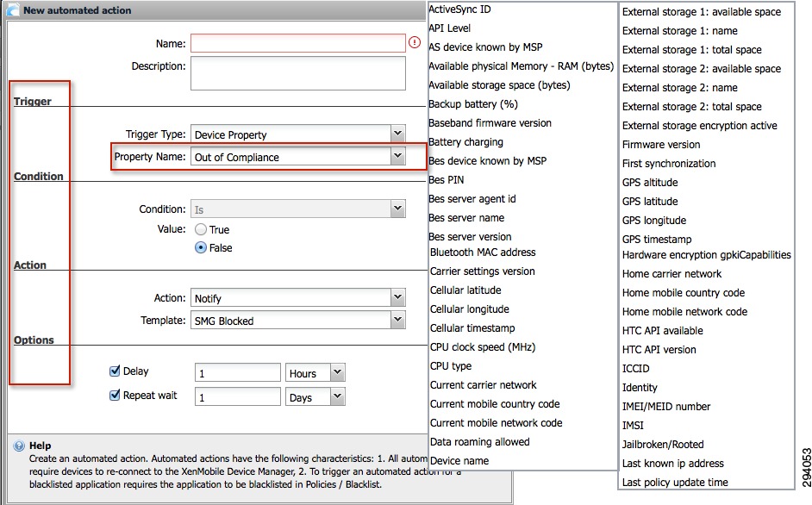
Task: Click the Description text area
Action: point(297,73)
